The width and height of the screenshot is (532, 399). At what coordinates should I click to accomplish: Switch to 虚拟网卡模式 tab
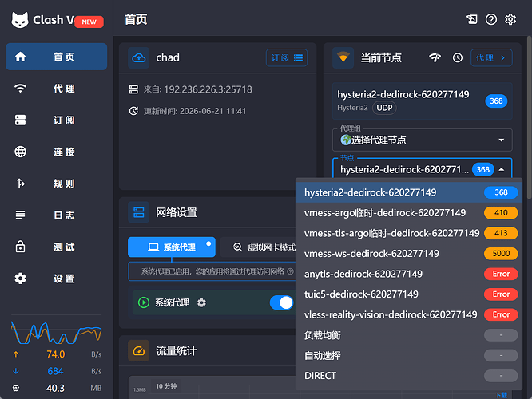260,247
